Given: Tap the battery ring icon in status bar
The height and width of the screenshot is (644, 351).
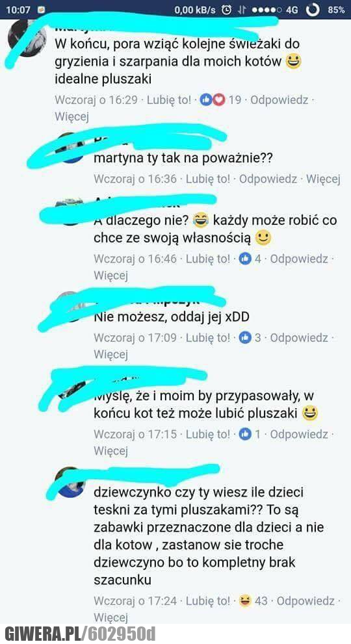Looking at the screenshot, I should click(313, 10).
